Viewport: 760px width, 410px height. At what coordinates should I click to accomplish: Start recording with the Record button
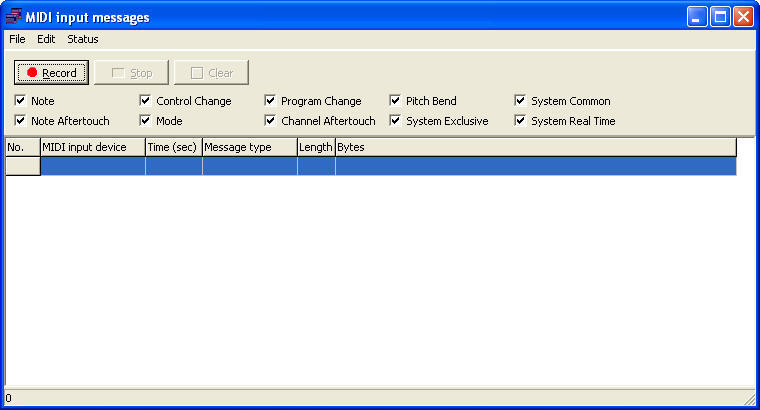point(51,73)
